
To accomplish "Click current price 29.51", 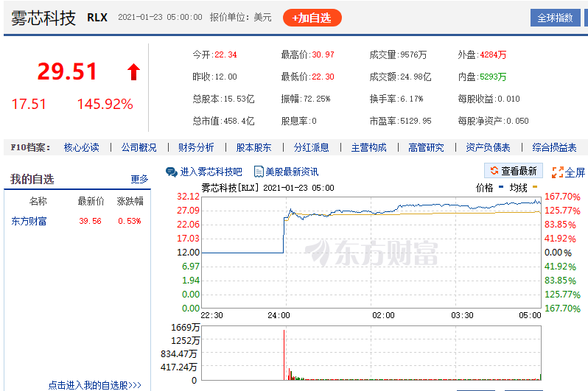I will (67, 71).
